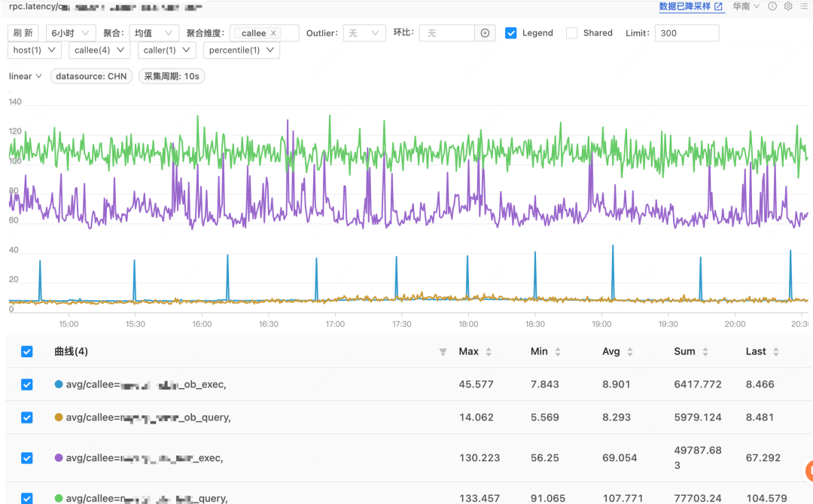Open the 华南 region menu
The height and width of the screenshot is (504, 813).
pyautogui.click(x=745, y=6)
